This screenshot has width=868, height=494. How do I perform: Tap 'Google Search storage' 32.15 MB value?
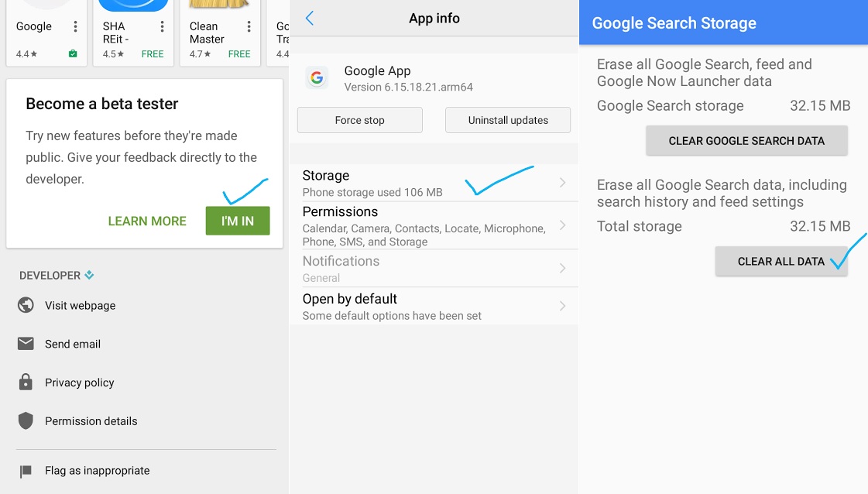click(x=820, y=106)
